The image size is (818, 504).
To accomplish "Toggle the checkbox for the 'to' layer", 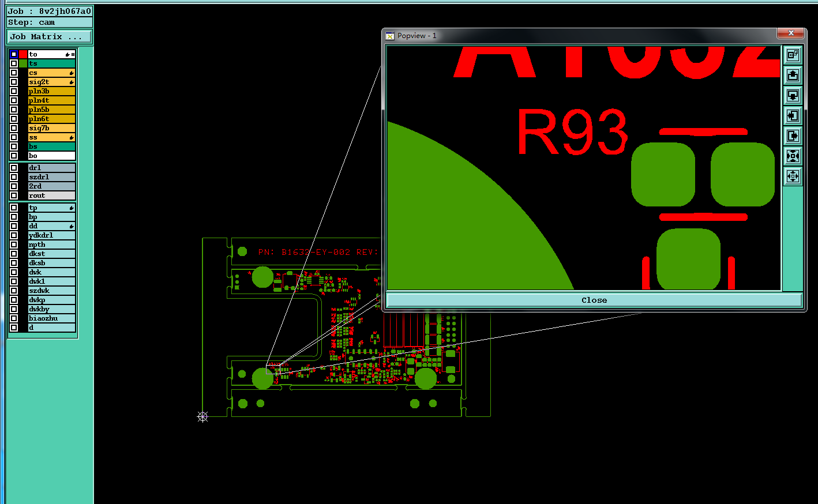I will (14, 54).
